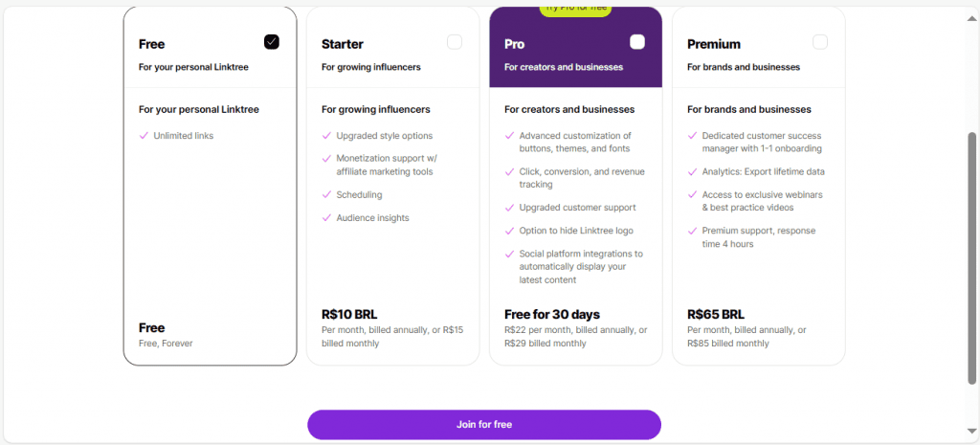The height and width of the screenshot is (445, 980).
Task: Click the page vertical scrollbar thumb
Action: pos(972,258)
